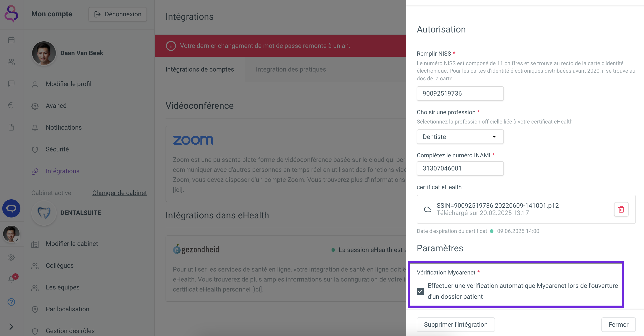The image size is (644, 336).
Task: Toggle automatic Mycarenet verification checkbox
Action: pos(420,291)
